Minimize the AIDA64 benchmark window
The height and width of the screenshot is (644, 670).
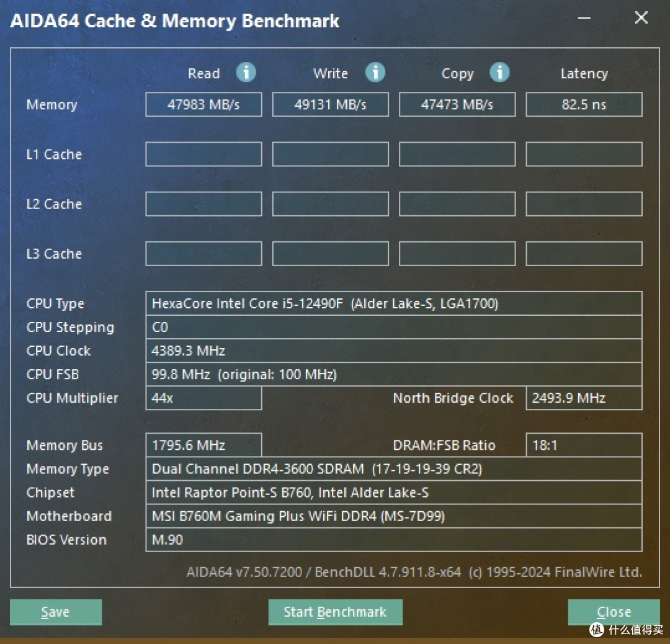[584, 18]
